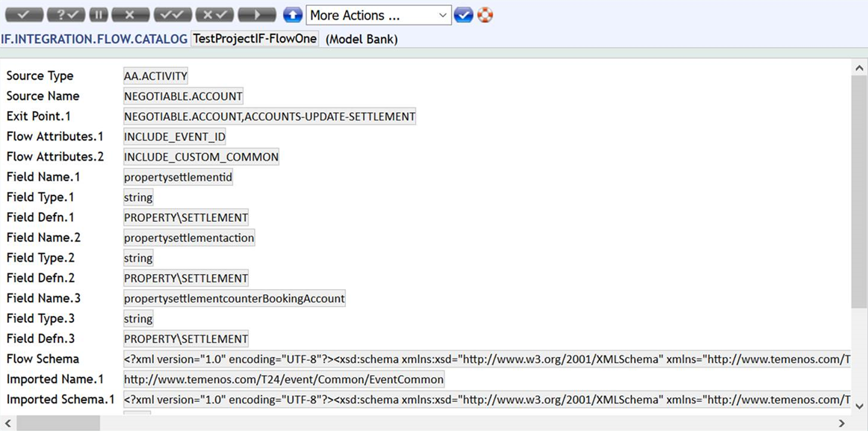This screenshot has width=868, height=431.
Task: Click the horizontal scrollbar right arrow
Action: [841, 424]
